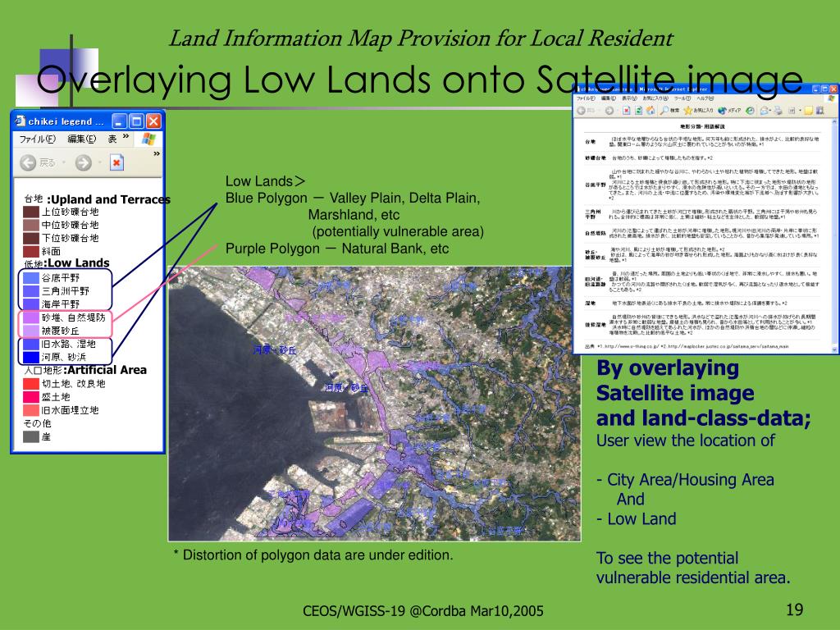Click 'CEOS/WGISS-19 @Cordba Mar10,2005' footer
This screenshot has width=840, height=630.
[x=423, y=611]
